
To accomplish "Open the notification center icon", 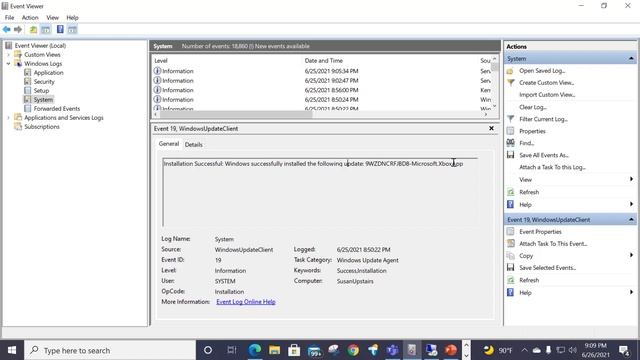I will click(x=624, y=350).
